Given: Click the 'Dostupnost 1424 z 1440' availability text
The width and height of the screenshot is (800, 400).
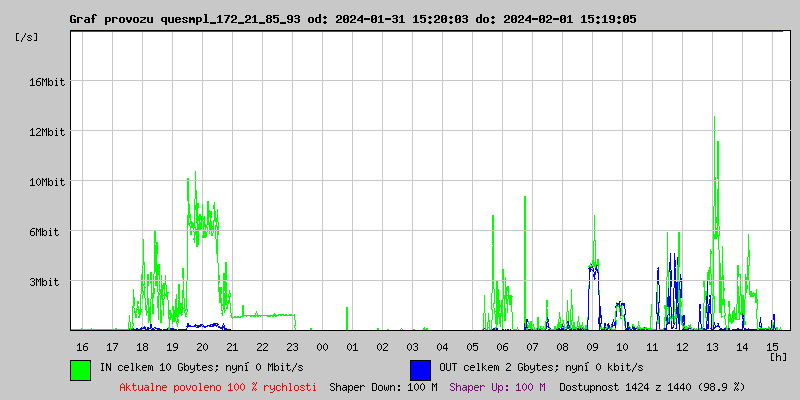Looking at the screenshot, I should (x=652, y=387).
